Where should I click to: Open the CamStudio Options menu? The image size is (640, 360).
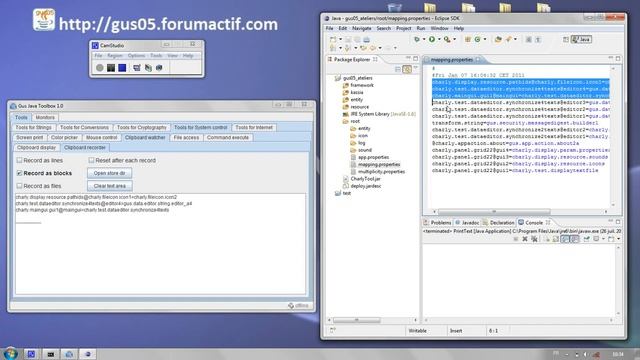click(x=136, y=56)
